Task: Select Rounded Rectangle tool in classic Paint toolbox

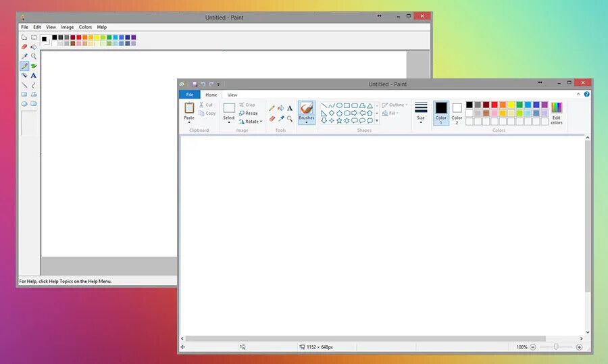Action: pos(34,104)
